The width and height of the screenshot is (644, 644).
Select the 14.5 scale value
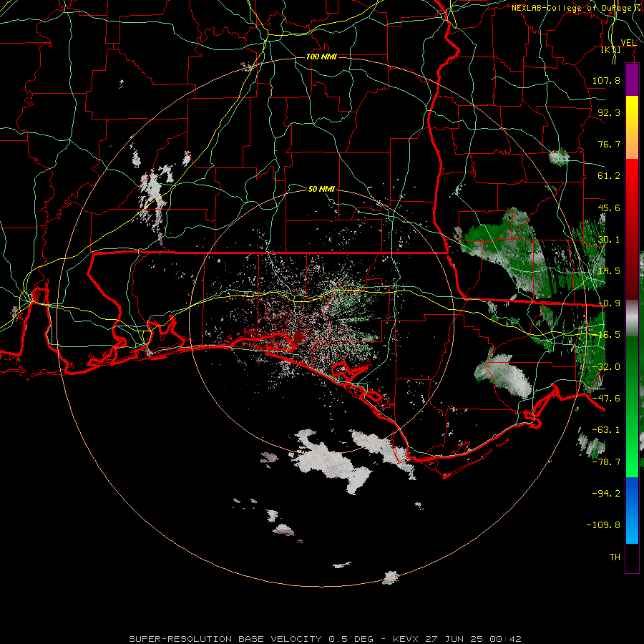(609, 271)
